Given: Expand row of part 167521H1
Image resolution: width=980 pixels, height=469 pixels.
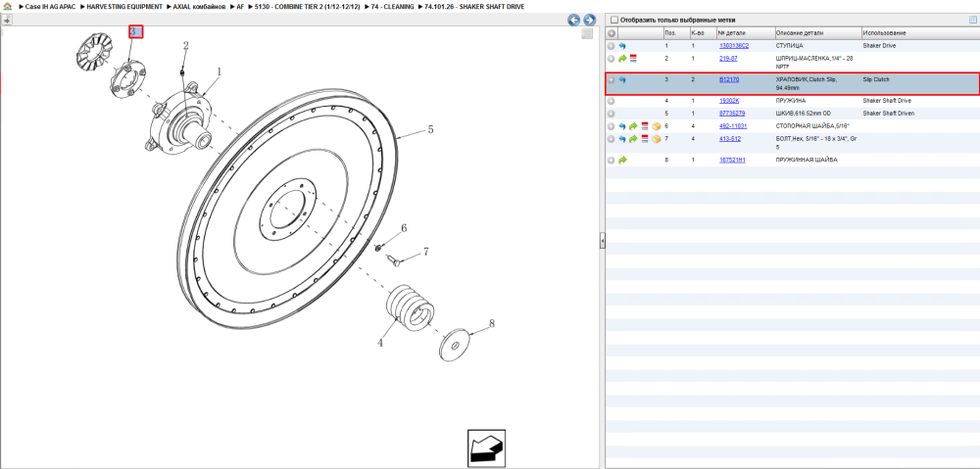Looking at the screenshot, I should [612, 160].
